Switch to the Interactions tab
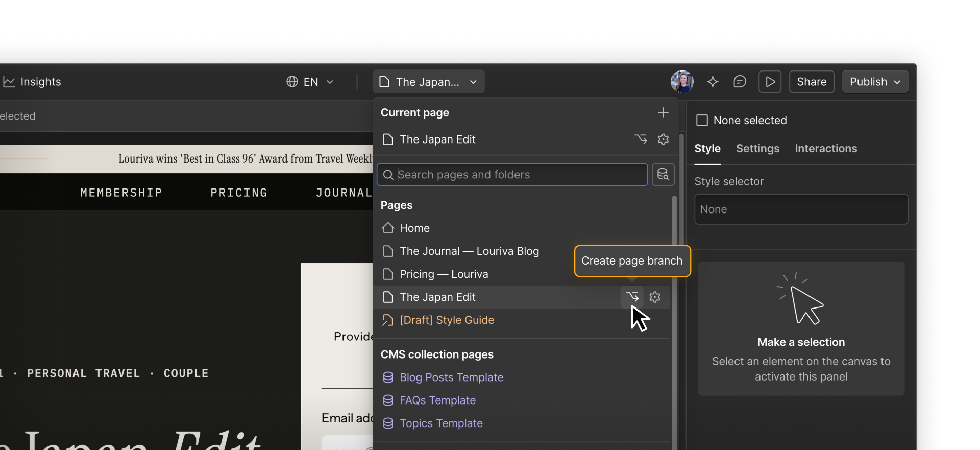The image size is (980, 450). coord(826,149)
